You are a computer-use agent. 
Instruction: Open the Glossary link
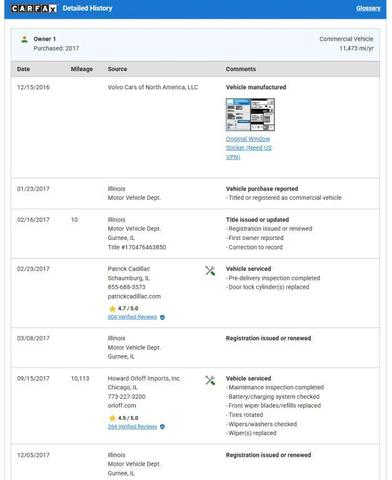(x=368, y=8)
